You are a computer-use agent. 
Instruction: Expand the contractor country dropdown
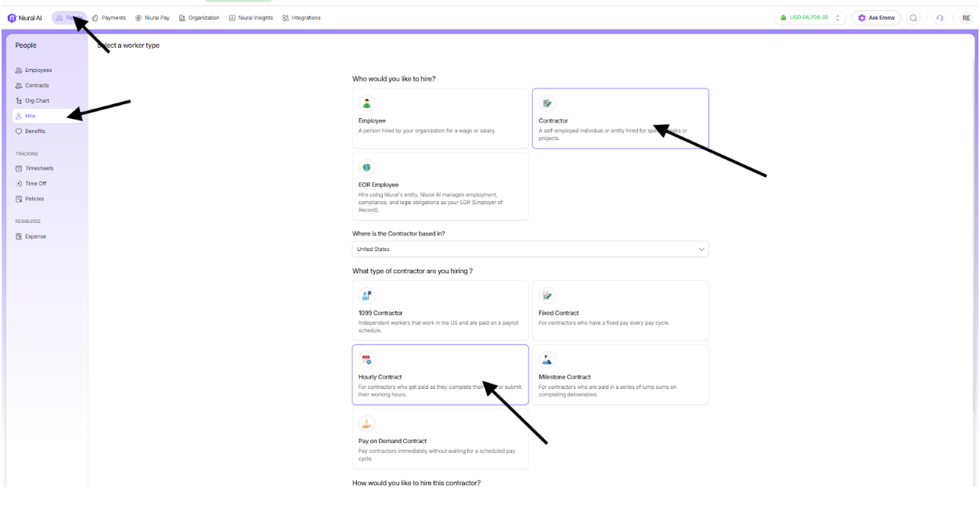pyautogui.click(x=701, y=250)
